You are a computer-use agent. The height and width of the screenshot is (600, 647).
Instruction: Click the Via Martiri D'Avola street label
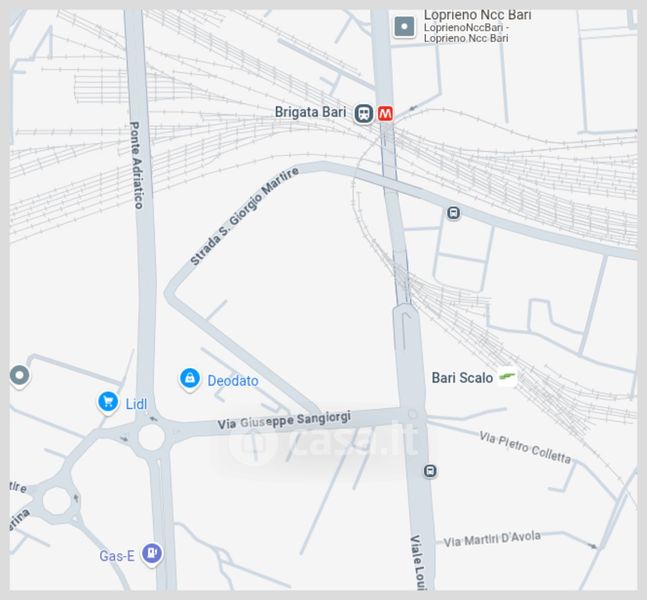pos(492,539)
